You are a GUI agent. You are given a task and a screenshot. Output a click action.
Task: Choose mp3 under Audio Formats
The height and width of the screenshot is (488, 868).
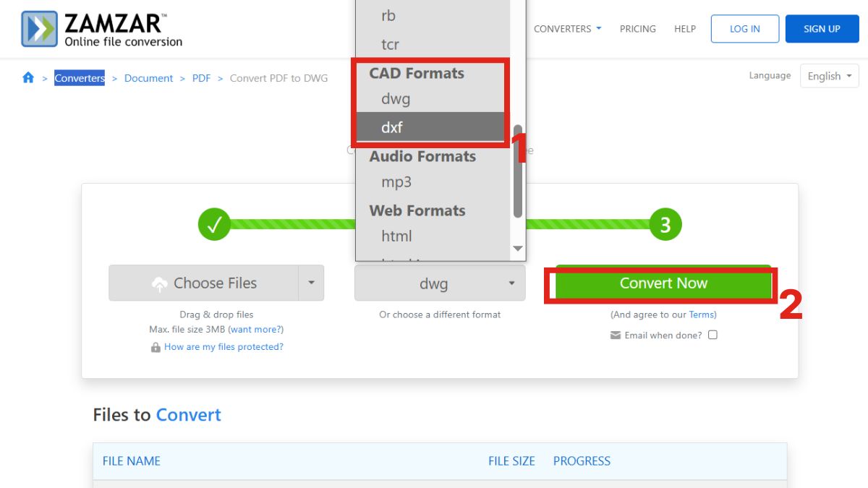coord(396,182)
